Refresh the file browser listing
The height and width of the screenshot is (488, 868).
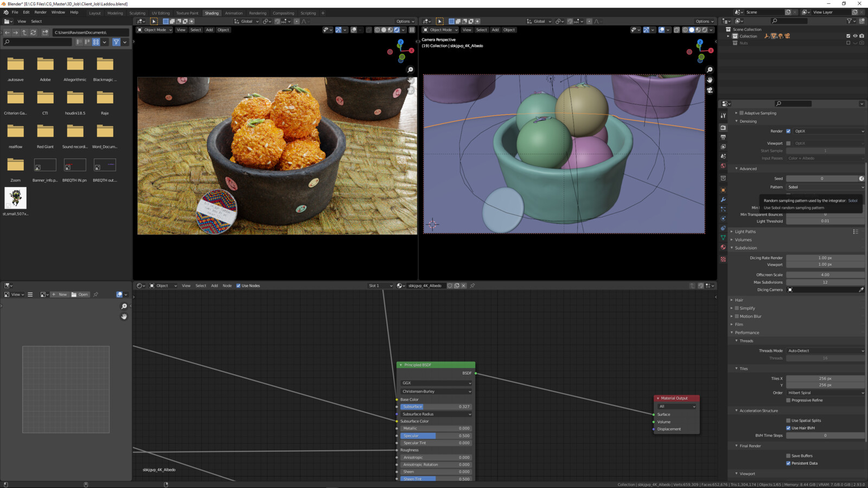[33, 33]
